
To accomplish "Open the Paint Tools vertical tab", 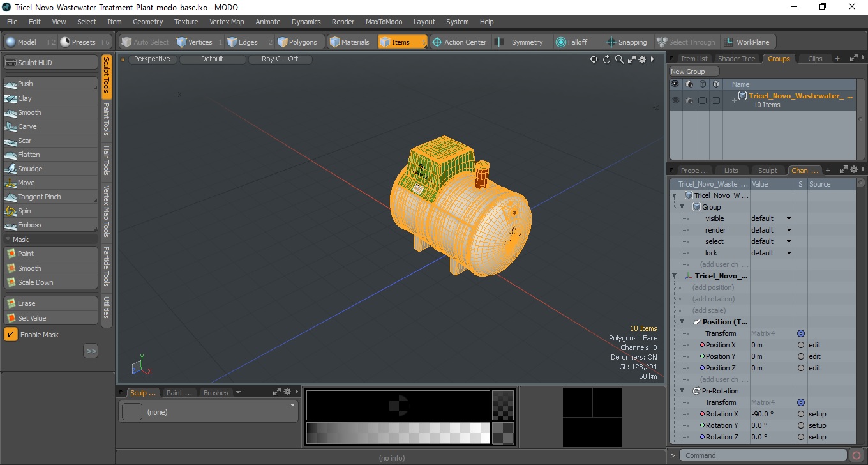I will (107, 119).
